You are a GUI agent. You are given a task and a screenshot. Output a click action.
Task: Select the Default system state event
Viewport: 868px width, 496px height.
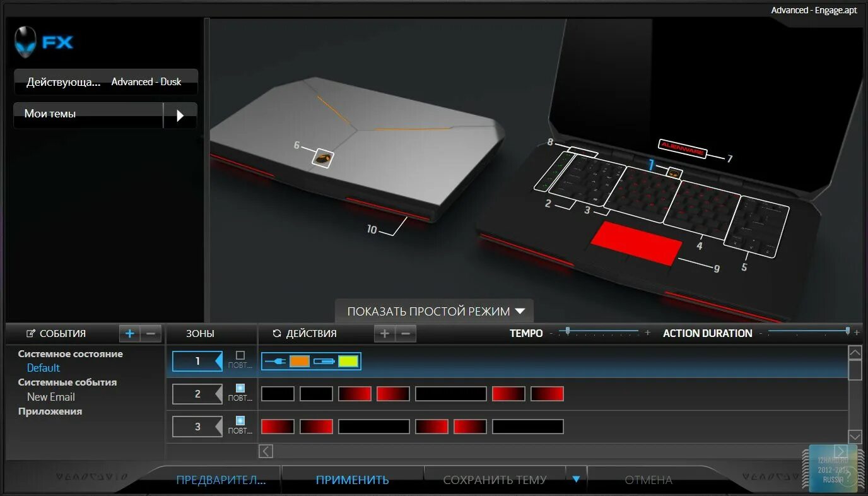(x=44, y=368)
